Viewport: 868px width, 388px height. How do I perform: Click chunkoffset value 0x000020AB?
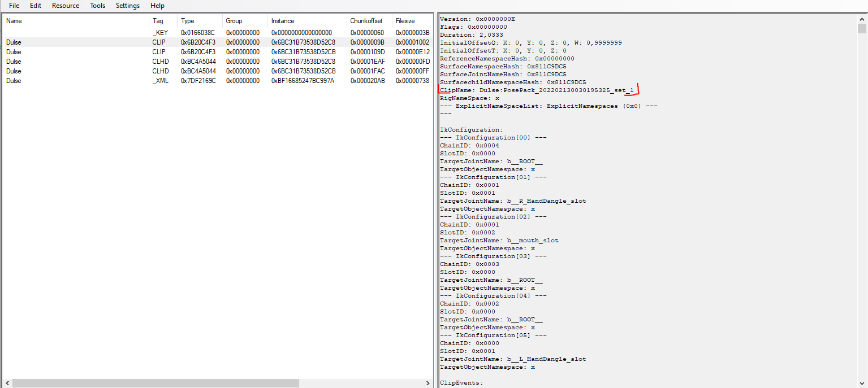point(368,81)
